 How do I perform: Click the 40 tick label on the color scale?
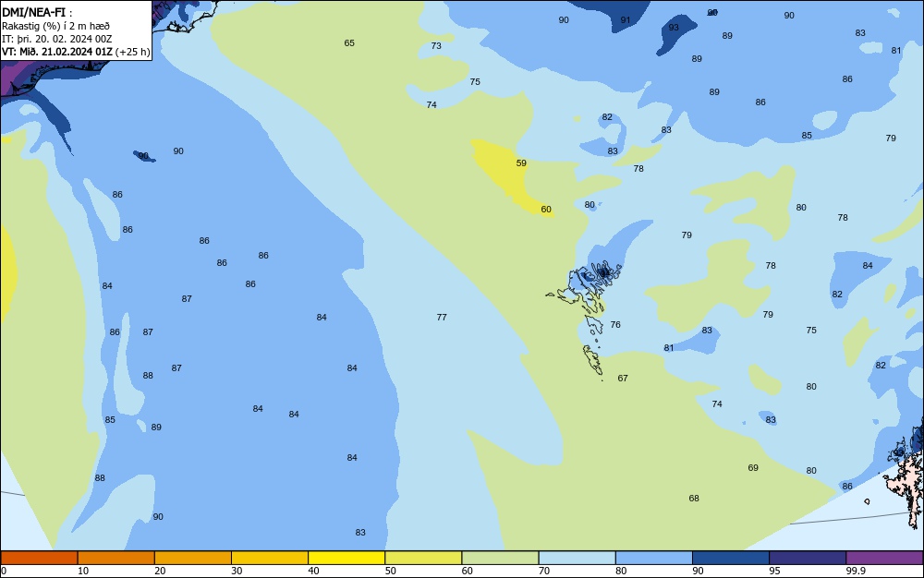coord(313,571)
